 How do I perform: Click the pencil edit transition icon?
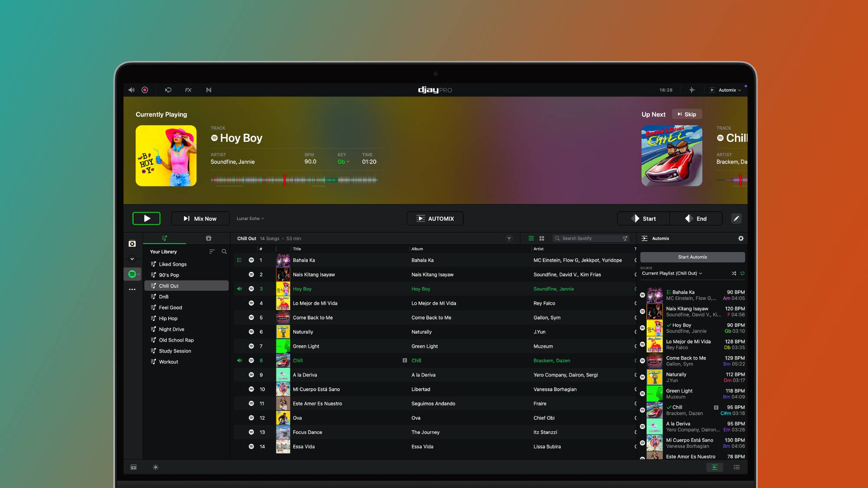736,219
